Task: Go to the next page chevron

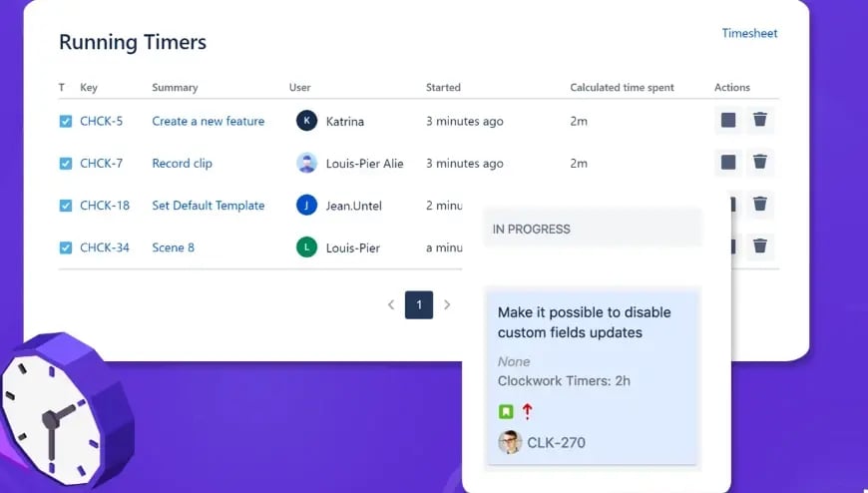Action: (447, 304)
